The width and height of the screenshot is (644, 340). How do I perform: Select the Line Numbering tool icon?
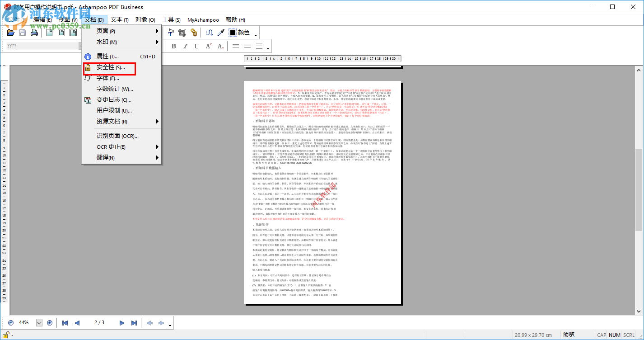[171, 32]
